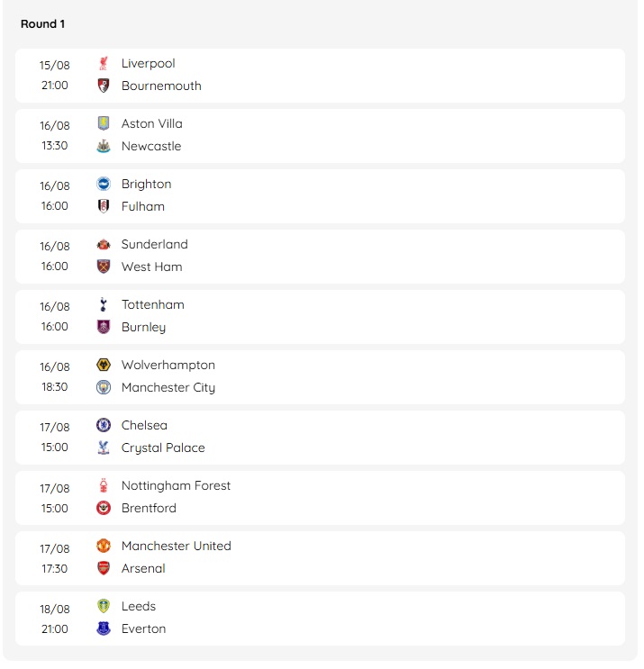Open the Leeds vs Everton match row

pos(320,619)
